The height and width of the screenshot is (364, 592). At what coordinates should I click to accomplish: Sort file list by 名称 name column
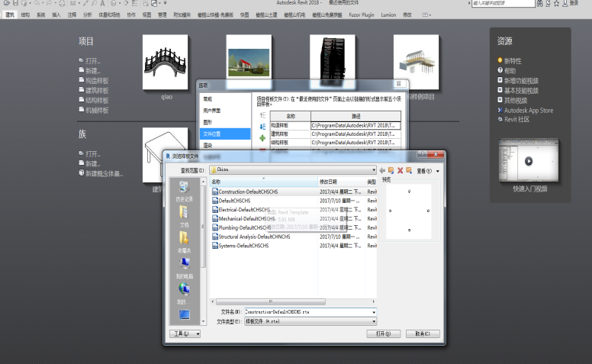263,182
